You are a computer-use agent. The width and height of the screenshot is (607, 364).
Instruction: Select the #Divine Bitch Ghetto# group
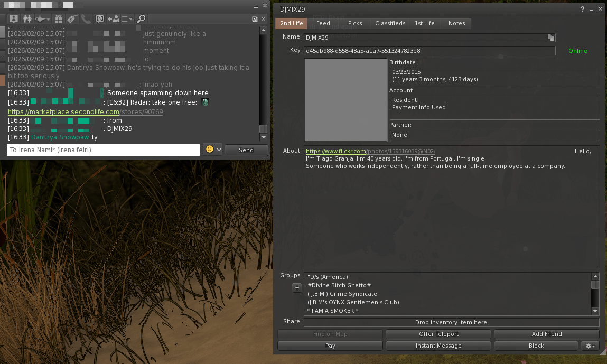pos(339,285)
